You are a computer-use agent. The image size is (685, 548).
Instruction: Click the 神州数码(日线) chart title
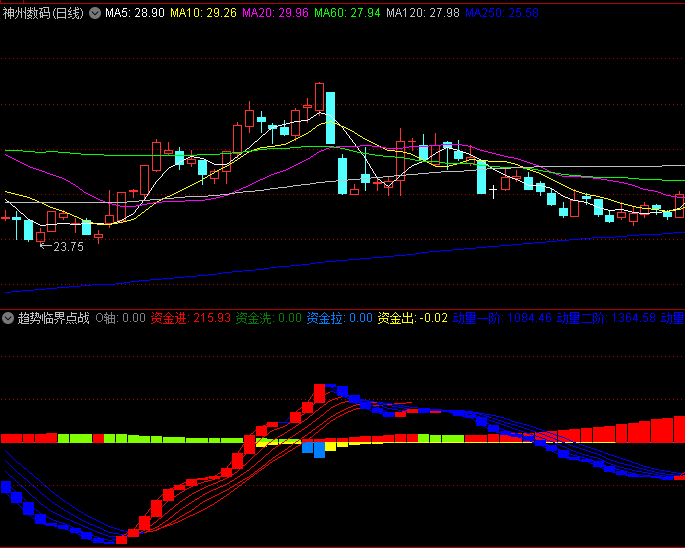[43, 13]
